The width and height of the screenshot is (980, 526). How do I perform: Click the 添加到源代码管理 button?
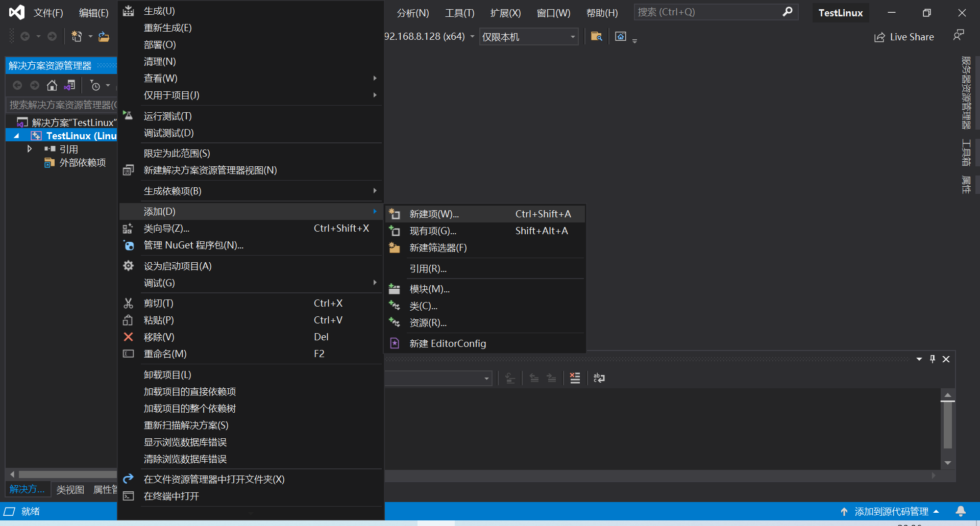891,511
